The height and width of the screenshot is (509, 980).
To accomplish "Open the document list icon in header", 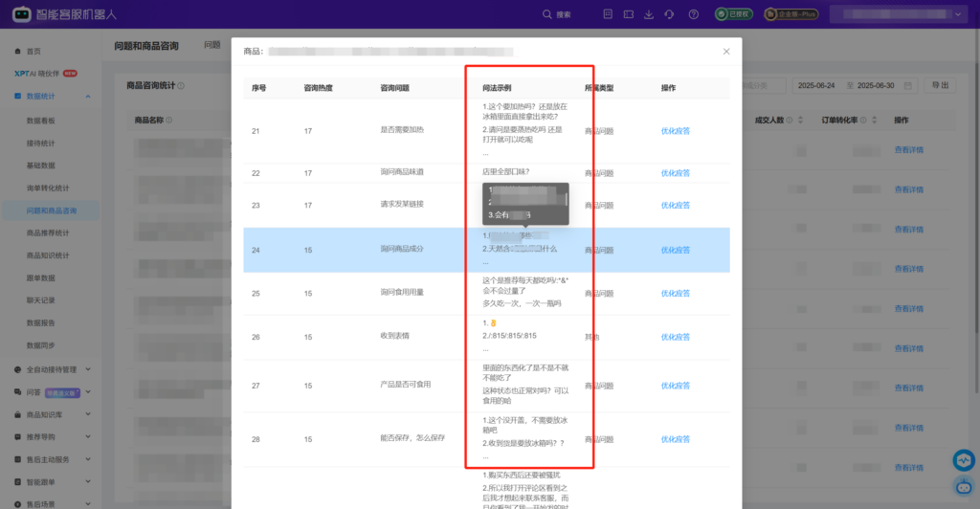I will click(x=608, y=14).
